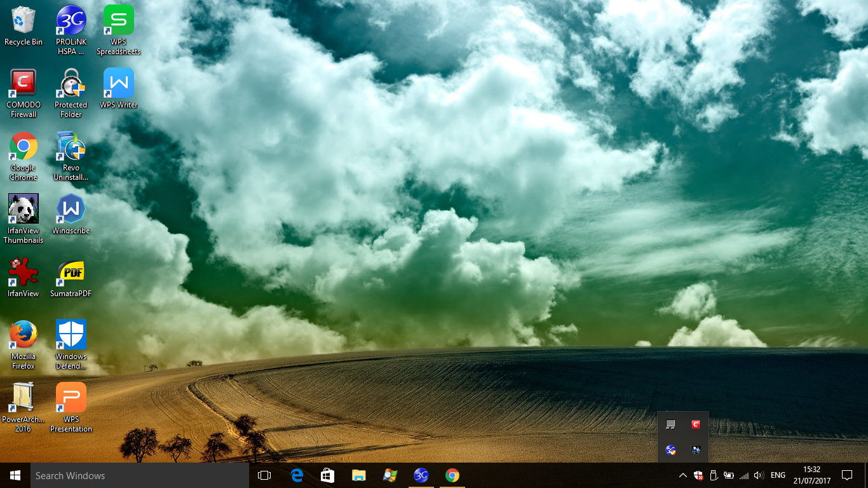Image resolution: width=868 pixels, height=488 pixels.
Task: Select the WPS Spreadsheets desktop shortcut
Action: [x=119, y=30]
